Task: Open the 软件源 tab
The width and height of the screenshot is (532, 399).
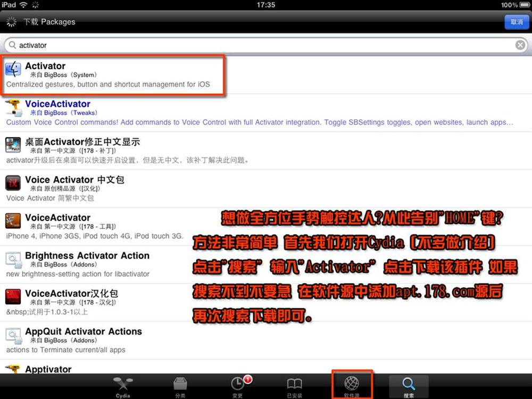Action: point(352,386)
